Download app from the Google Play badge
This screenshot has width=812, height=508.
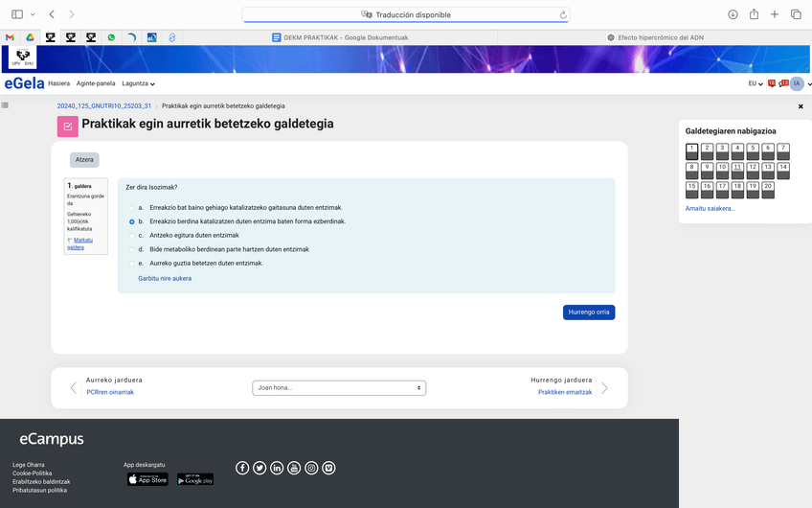click(x=195, y=479)
